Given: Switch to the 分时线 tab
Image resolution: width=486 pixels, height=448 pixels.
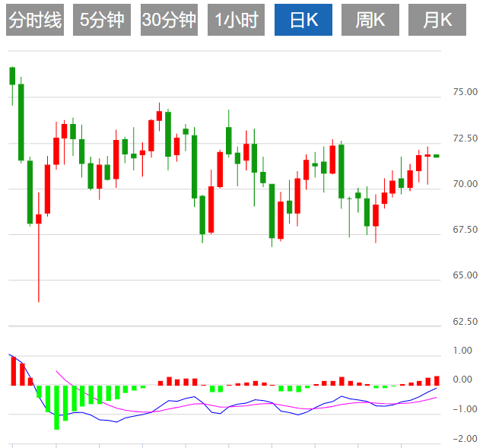Looking at the screenshot, I should (35, 21).
